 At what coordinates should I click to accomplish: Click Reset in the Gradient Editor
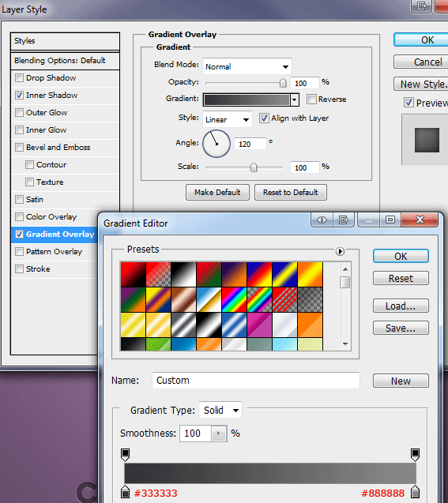[x=401, y=278]
